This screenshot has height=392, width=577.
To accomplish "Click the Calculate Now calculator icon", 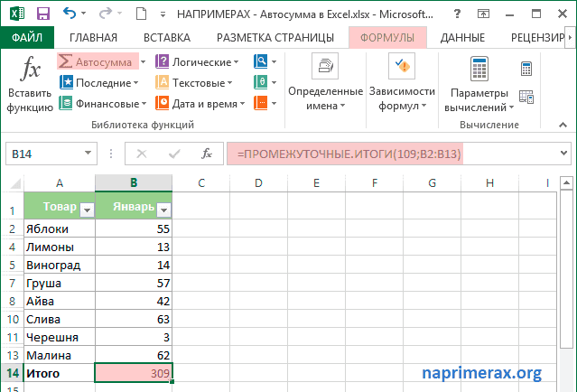I will pyautogui.click(x=526, y=69).
